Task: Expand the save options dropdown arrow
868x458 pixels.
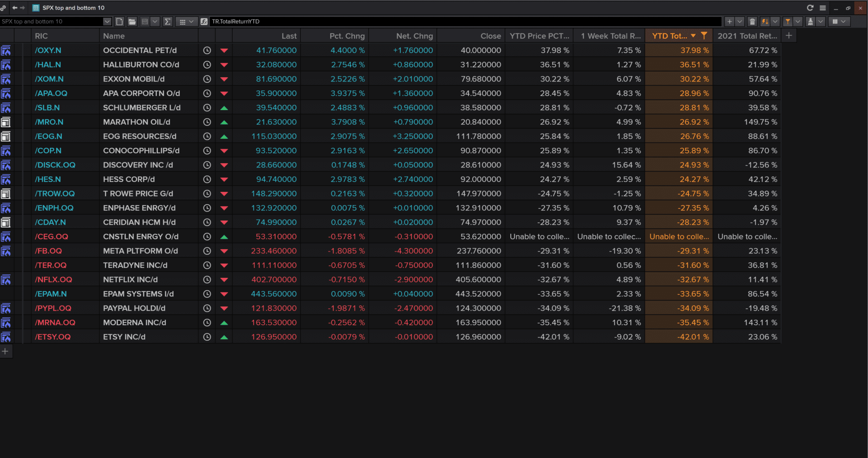Action: tap(155, 21)
